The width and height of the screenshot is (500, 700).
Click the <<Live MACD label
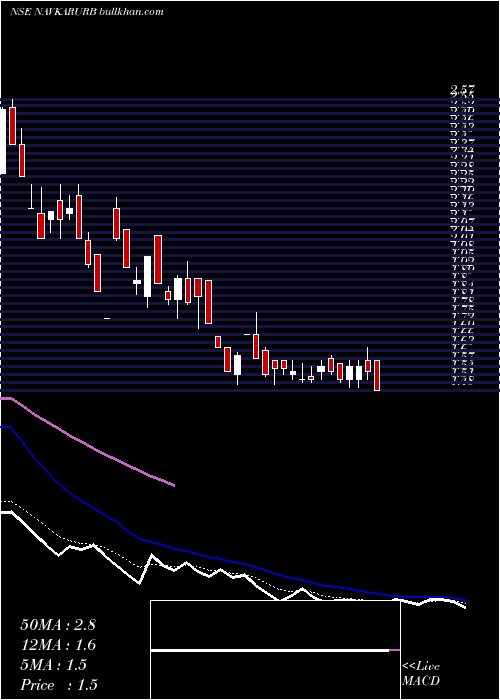[421, 674]
